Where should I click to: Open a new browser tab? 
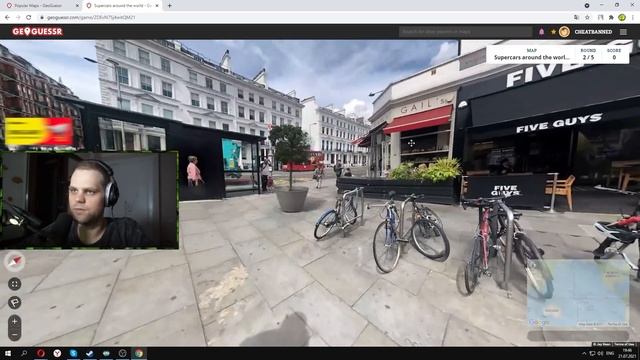(x=169, y=6)
